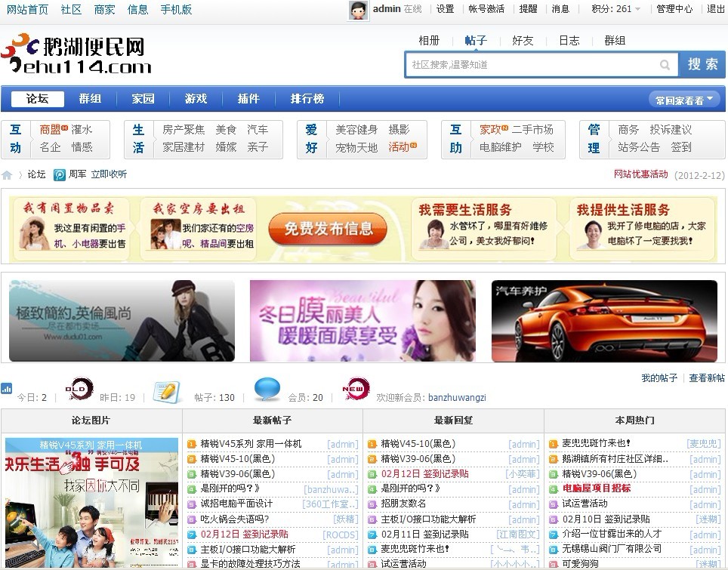Click the fashion 極致簡約 banner ad
728x570 pixels.
122,321
